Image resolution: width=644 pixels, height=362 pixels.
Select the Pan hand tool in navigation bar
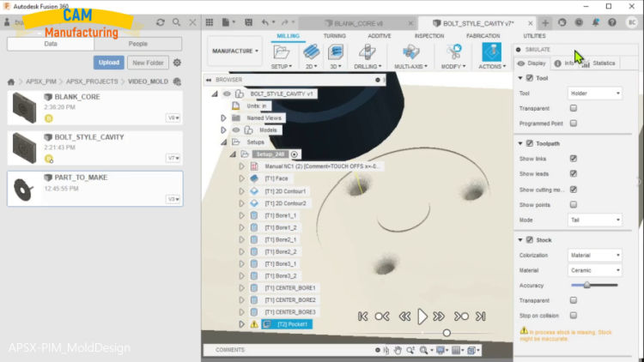click(x=398, y=350)
